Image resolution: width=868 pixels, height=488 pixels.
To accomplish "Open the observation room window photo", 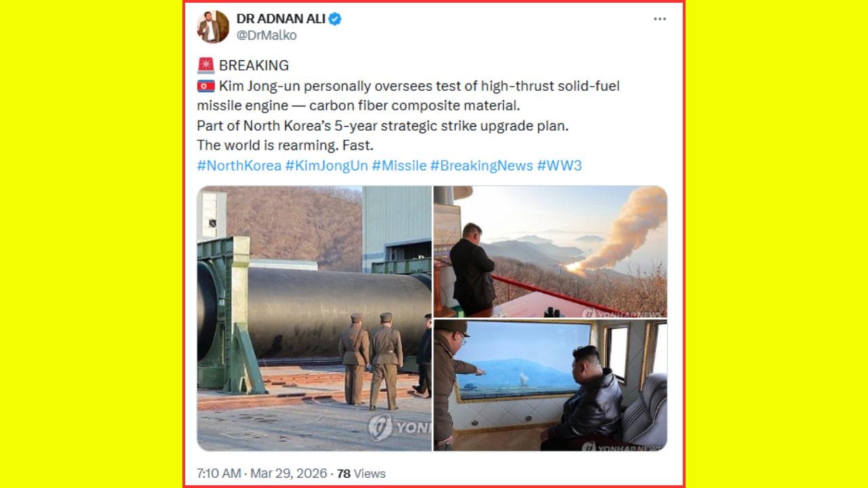I will [550, 386].
